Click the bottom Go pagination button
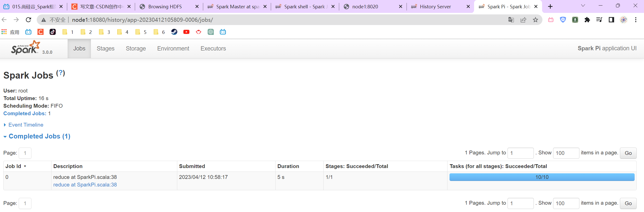The width and height of the screenshot is (644, 212). tap(628, 203)
